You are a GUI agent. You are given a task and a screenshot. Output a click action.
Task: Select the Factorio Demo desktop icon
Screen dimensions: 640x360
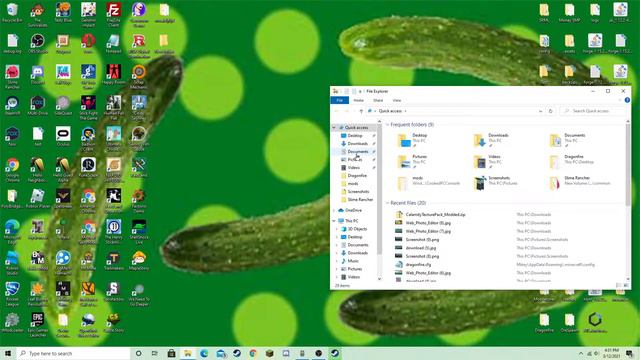pos(139,201)
